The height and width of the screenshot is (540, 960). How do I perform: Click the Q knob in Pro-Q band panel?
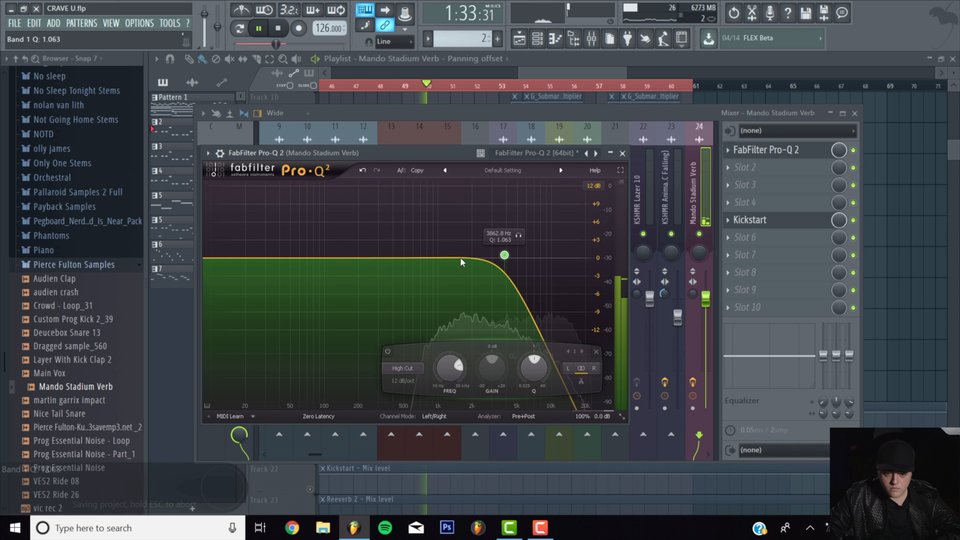tap(533, 367)
